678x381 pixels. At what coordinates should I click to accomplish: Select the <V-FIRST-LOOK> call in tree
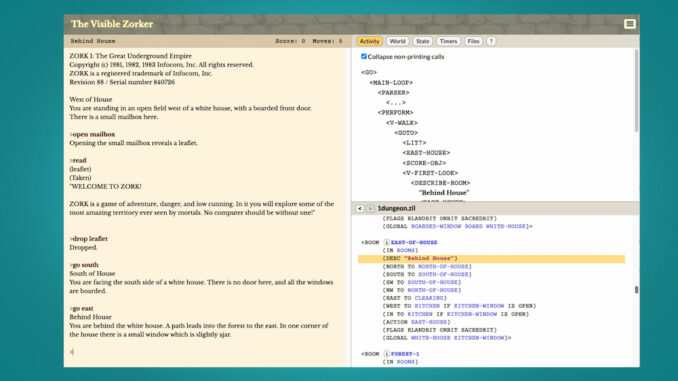pyautogui.click(x=430, y=173)
